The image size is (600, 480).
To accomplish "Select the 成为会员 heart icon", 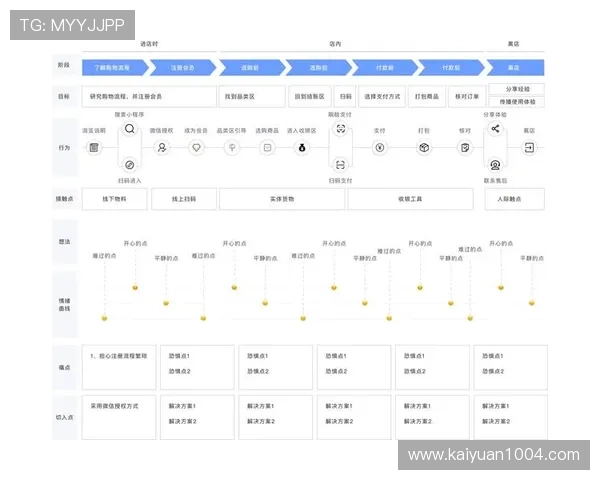I will [197, 147].
